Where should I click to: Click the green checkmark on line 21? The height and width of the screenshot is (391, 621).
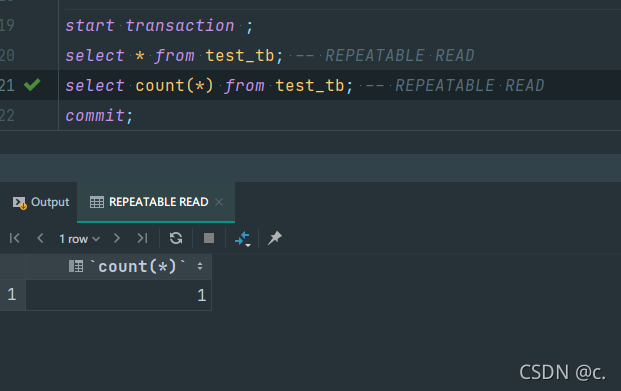32,84
